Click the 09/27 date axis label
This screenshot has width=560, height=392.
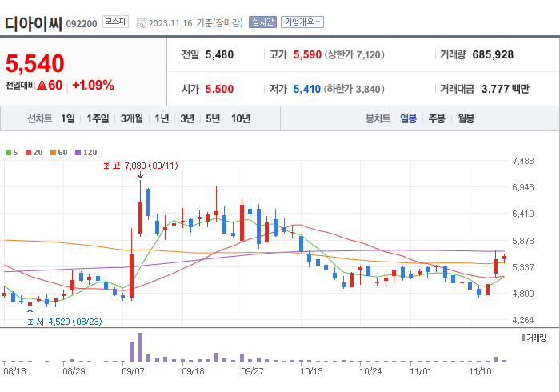click(252, 371)
